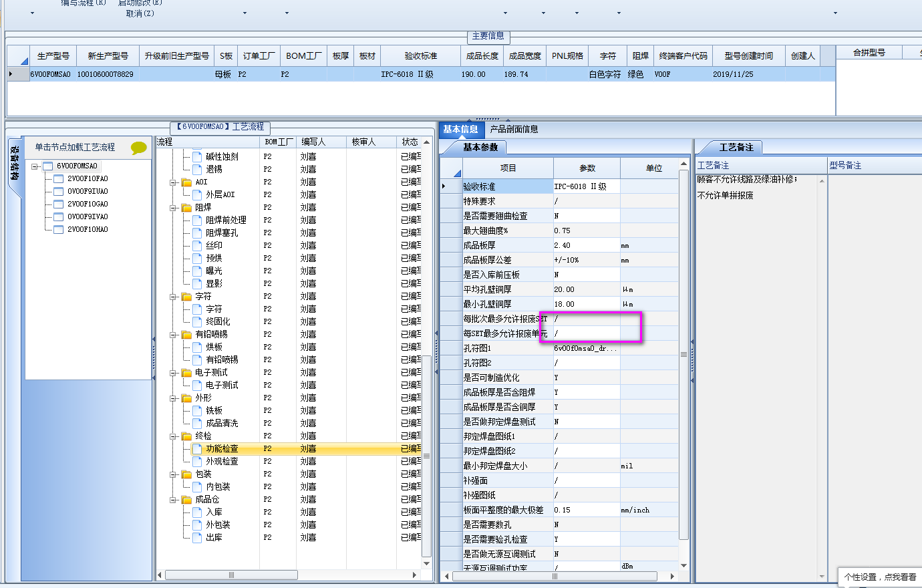Click the 外层AOI step page icon
The image size is (922, 588).
pos(197,194)
